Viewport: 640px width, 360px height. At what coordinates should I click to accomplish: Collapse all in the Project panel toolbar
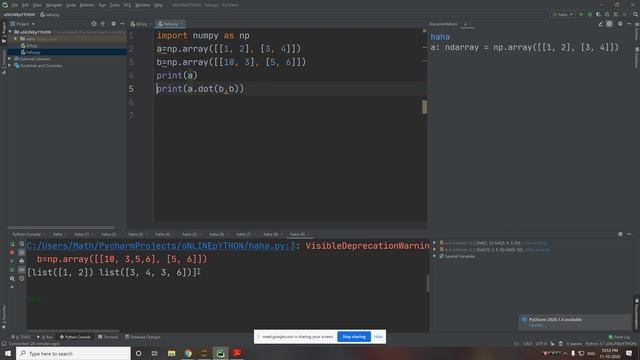(x=103, y=24)
